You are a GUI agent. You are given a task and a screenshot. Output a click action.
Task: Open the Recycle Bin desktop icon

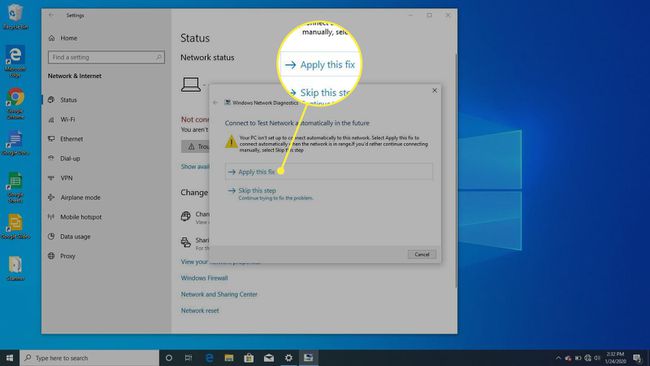click(15, 17)
